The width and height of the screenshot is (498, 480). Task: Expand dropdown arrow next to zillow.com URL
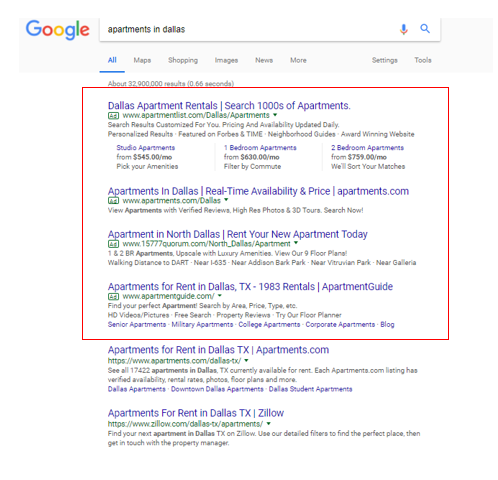pyautogui.click(x=268, y=424)
